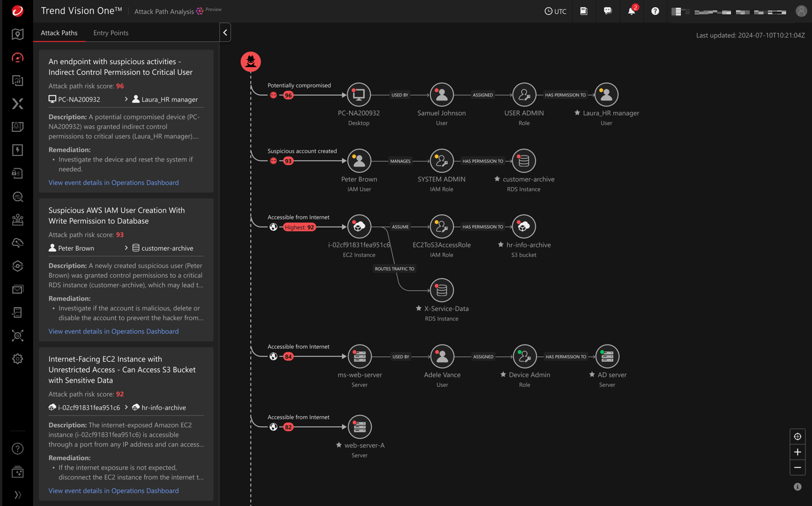Viewport: 812px width, 506px height.
Task: Select the AD server node
Action: click(x=607, y=357)
